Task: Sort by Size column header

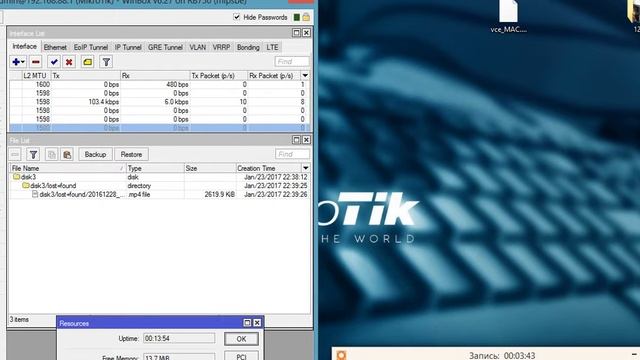Action: (x=210, y=168)
